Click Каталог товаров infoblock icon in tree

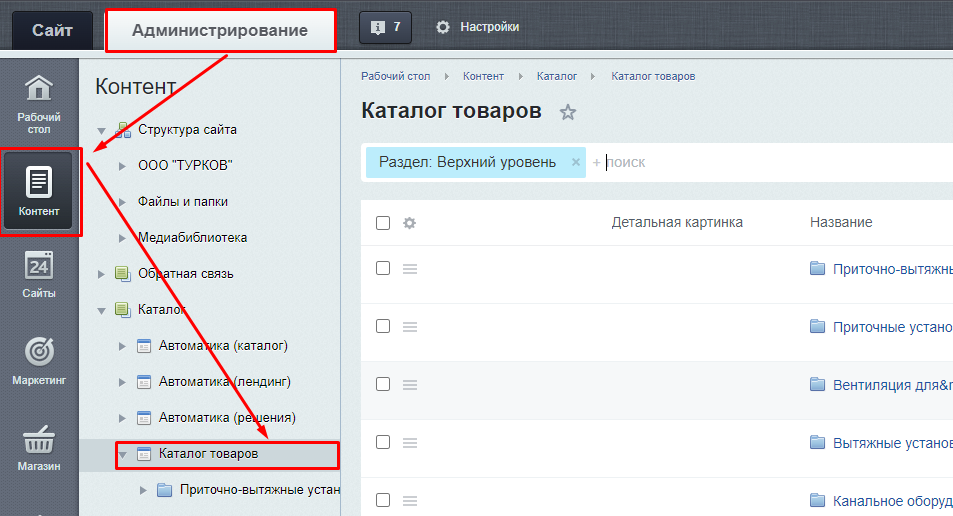(x=144, y=454)
